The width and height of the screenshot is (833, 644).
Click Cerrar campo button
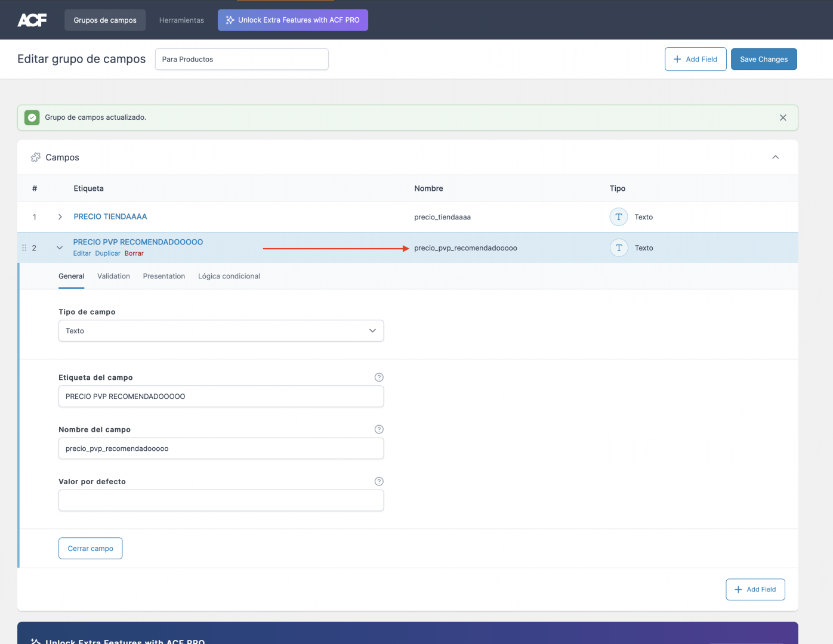[x=90, y=549]
